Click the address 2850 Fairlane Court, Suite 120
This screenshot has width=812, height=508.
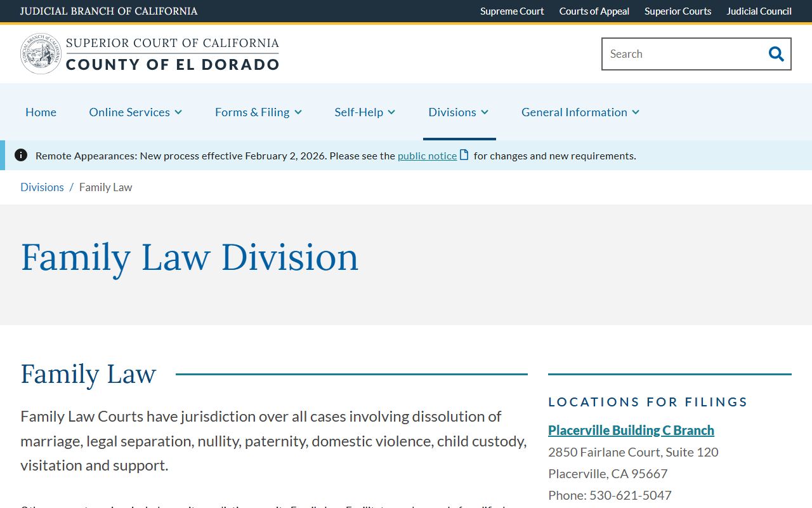click(633, 452)
